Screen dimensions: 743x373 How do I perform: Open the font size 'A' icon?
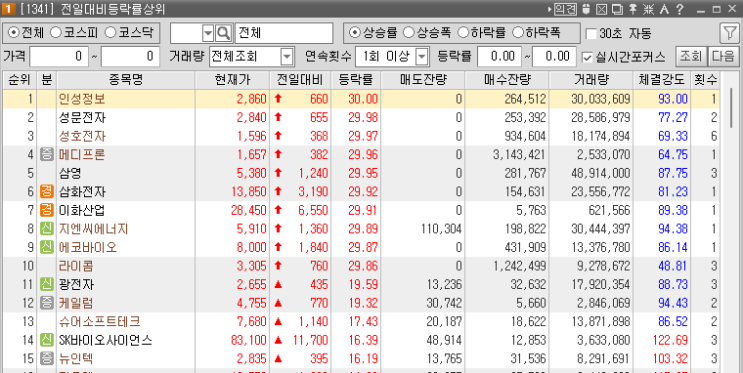click(x=664, y=9)
